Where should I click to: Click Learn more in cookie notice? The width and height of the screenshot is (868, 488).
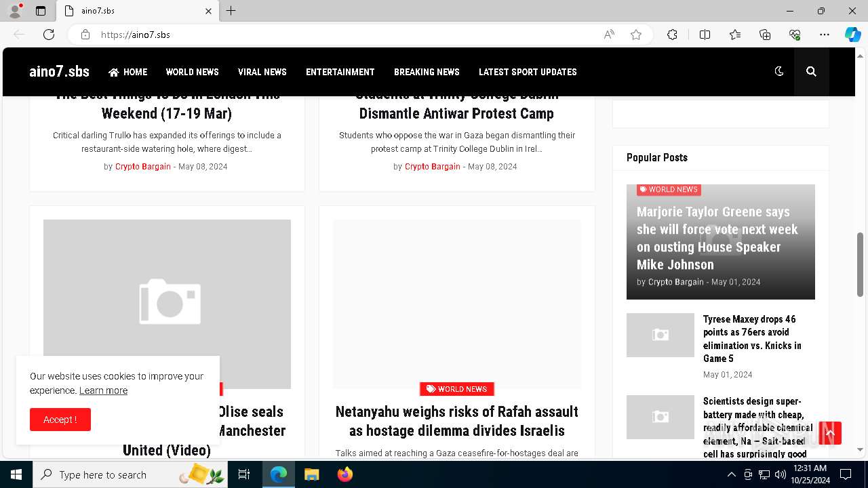click(103, 390)
